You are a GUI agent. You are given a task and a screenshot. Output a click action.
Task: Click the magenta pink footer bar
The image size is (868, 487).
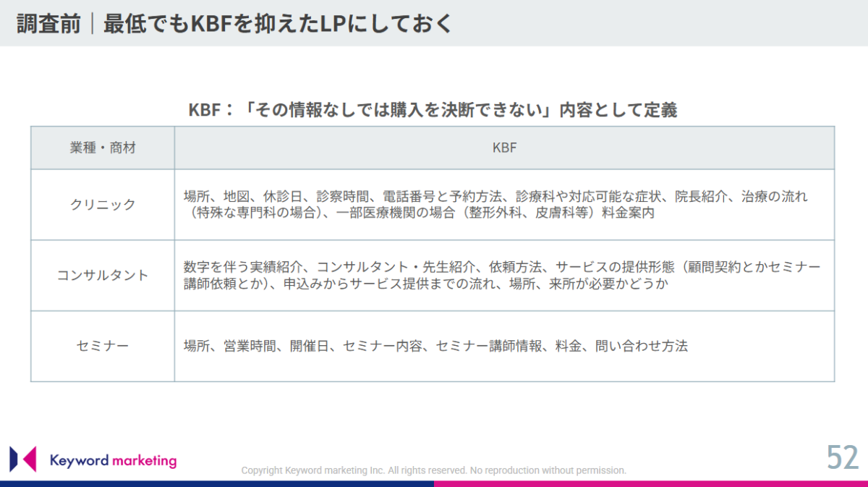tap(651, 483)
